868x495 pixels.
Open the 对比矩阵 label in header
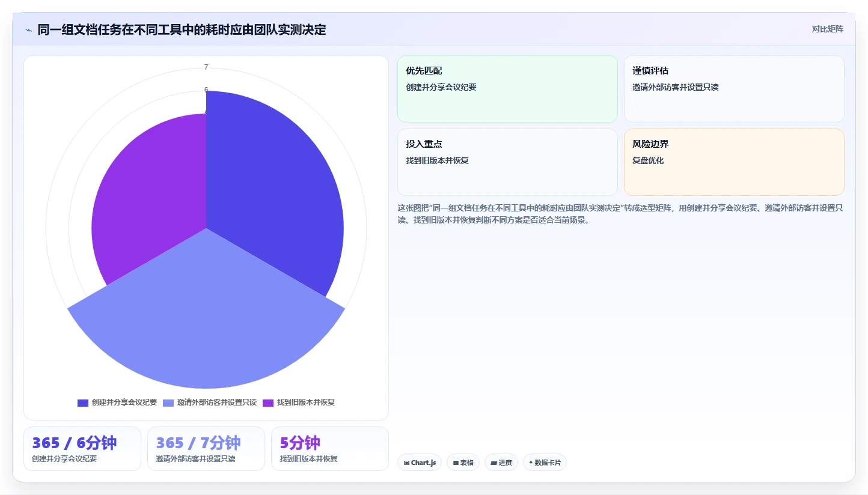[x=827, y=29]
